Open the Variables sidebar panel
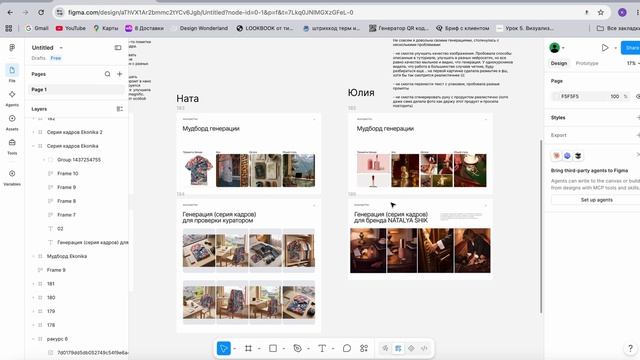This screenshot has height=360, width=640. 12,177
